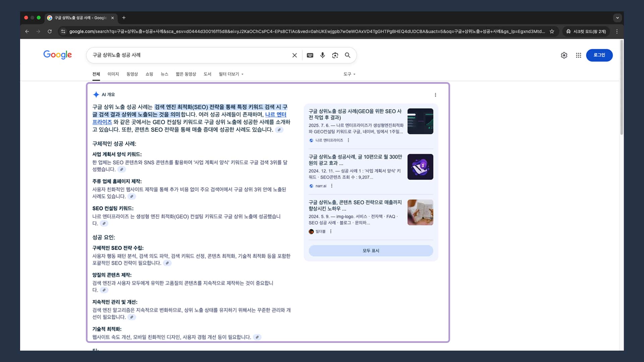Screen dimensions: 644x362
Task: Open the Google apps grid
Action: click(578, 55)
